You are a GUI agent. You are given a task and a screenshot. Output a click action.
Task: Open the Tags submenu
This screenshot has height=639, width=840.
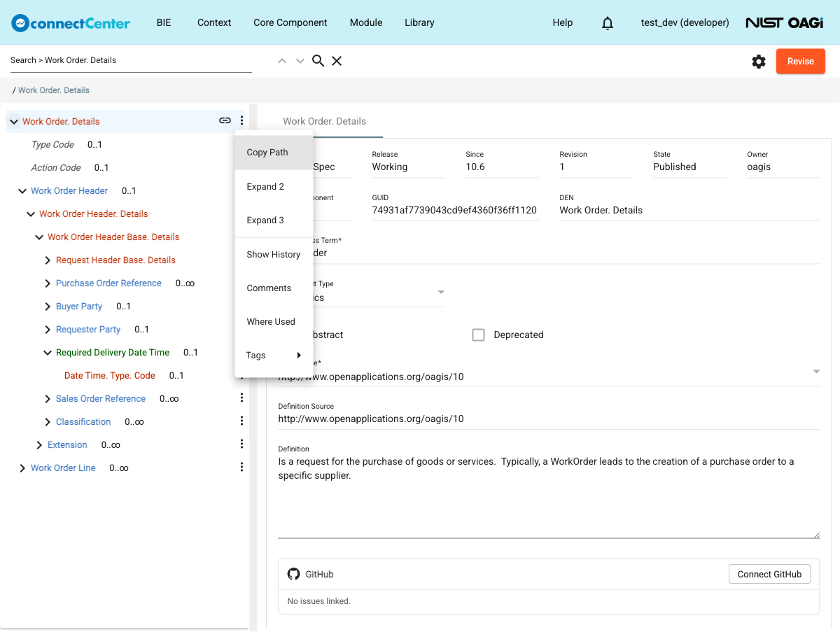[x=274, y=356]
